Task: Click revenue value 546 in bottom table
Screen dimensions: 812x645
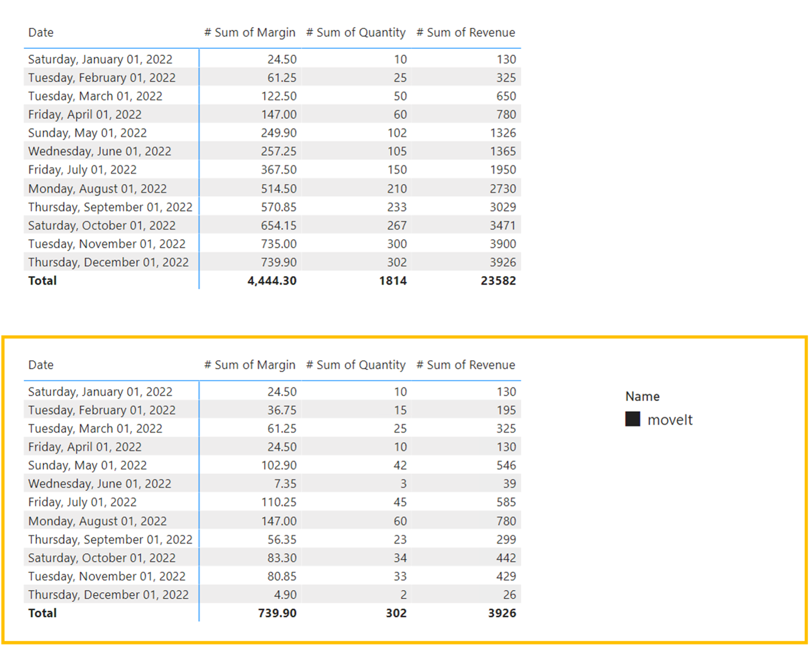Action: (x=506, y=465)
